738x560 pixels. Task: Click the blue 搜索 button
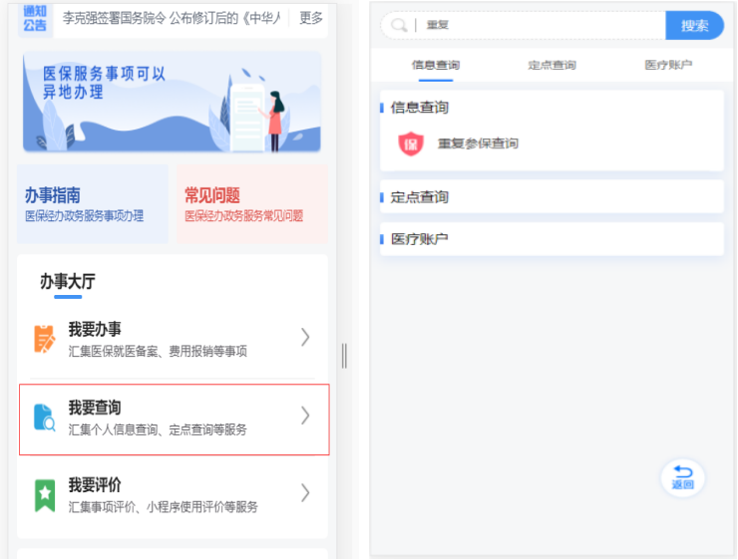pos(694,26)
